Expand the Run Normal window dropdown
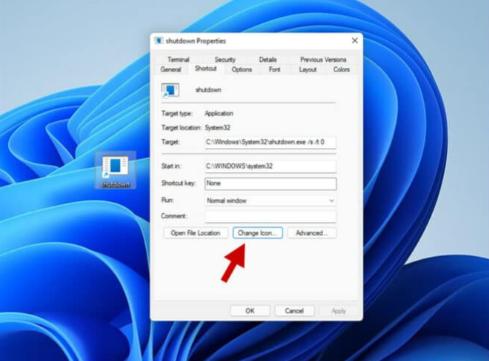 coord(270,201)
